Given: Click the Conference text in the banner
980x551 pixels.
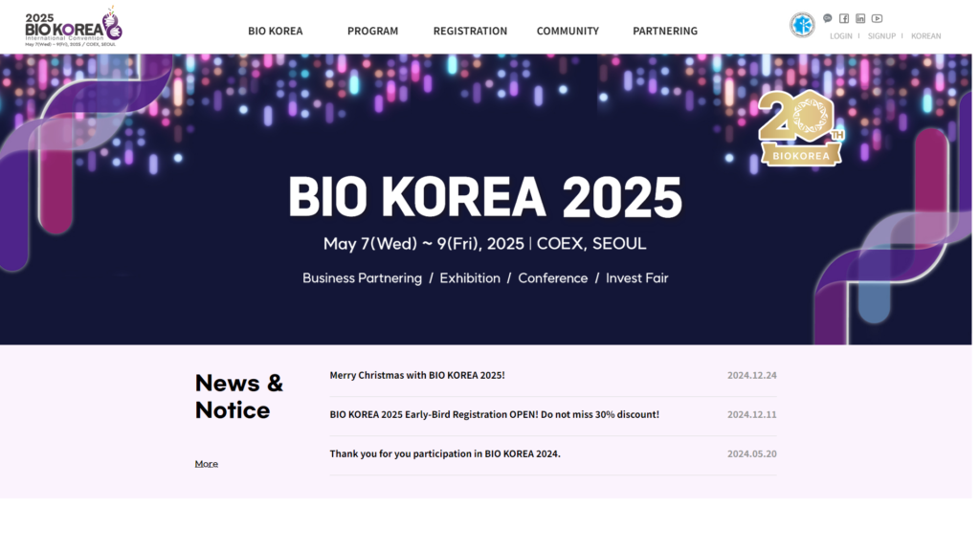Looking at the screenshot, I should (553, 278).
